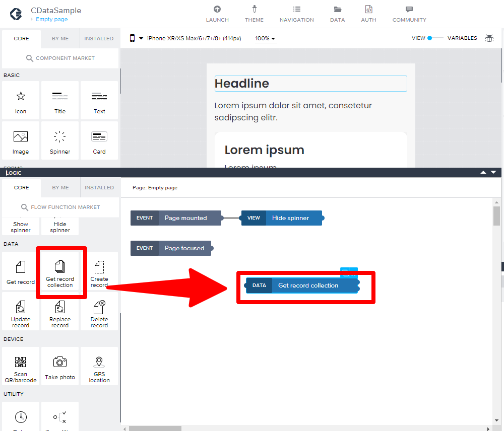
Task: Select the Get record collection data node
Action: click(302, 285)
